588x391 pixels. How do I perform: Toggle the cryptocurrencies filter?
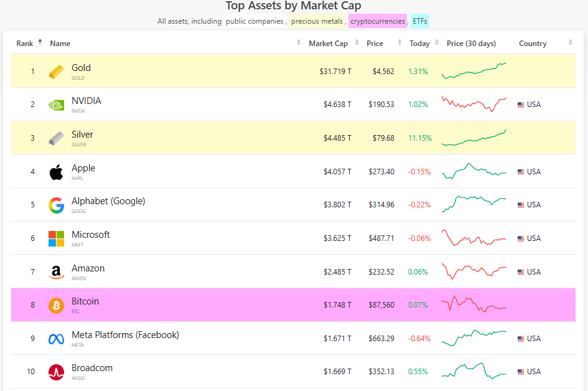click(x=377, y=21)
